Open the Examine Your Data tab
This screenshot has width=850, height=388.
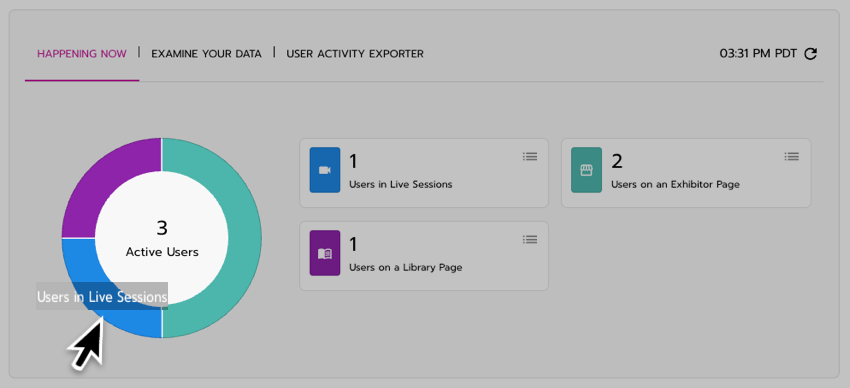(x=206, y=54)
